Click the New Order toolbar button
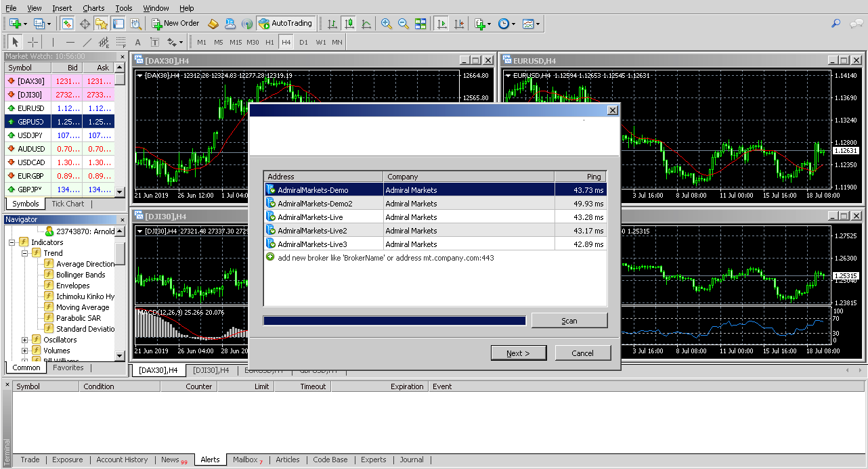The height and width of the screenshot is (469, 868). coord(175,24)
